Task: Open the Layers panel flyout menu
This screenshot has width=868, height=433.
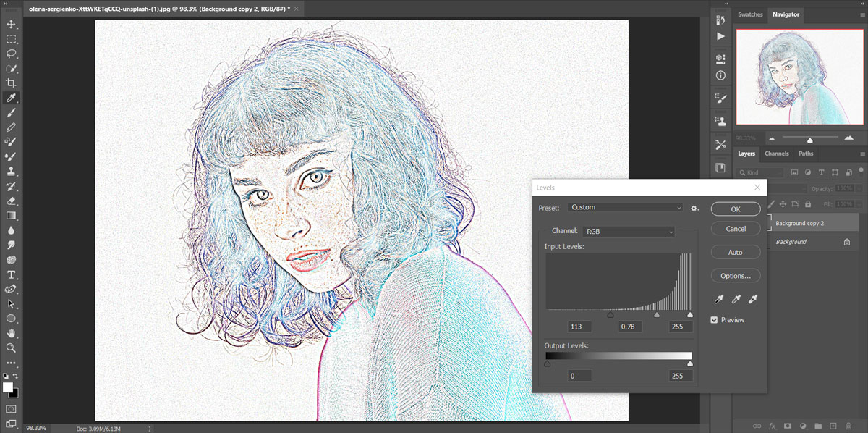Action: point(861,154)
